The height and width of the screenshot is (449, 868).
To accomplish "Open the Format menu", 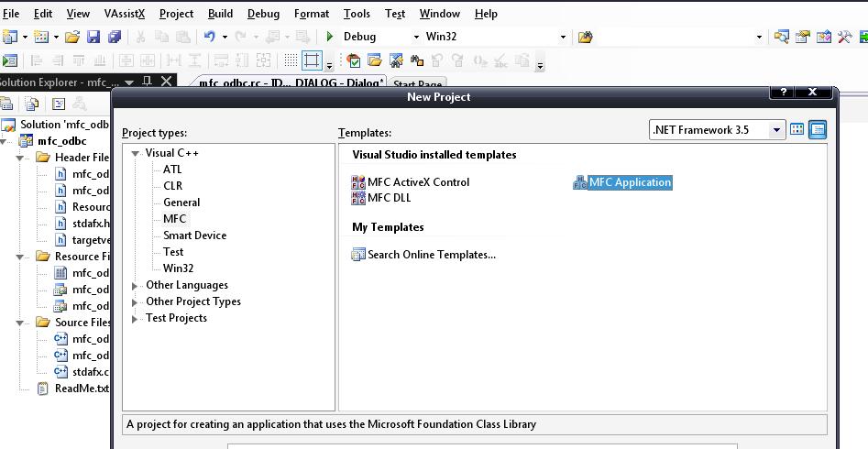I will coord(311,14).
